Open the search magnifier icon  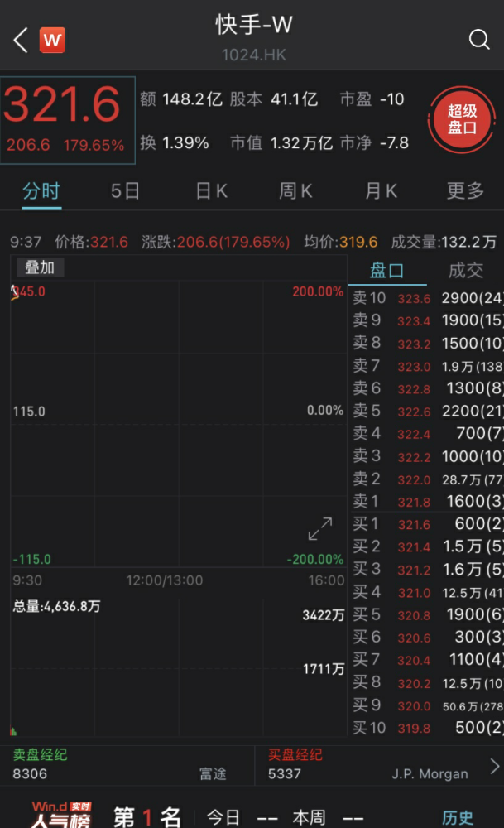tap(479, 40)
